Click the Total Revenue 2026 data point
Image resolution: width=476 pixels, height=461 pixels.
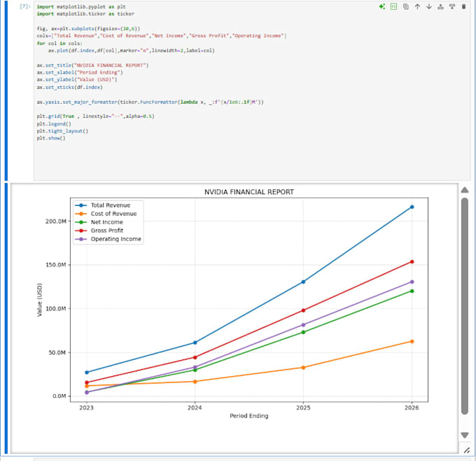click(x=412, y=207)
